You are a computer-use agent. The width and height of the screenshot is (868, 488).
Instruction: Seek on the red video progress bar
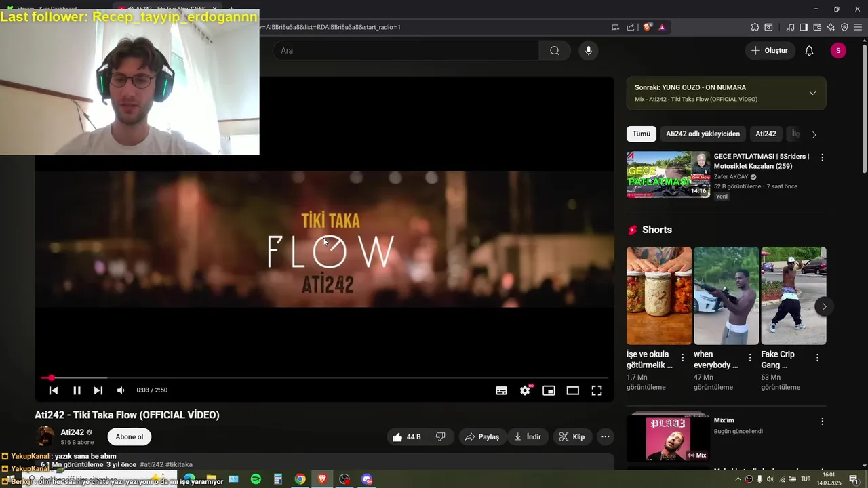click(324, 378)
